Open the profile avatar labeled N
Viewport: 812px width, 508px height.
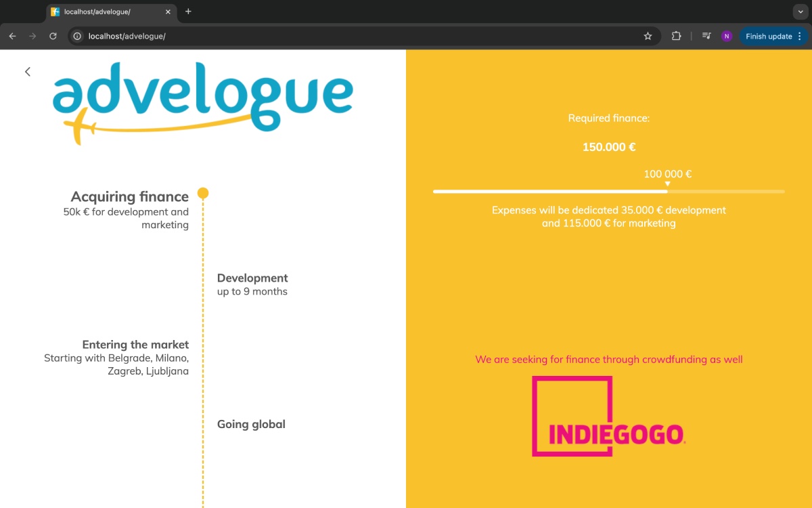click(x=727, y=36)
